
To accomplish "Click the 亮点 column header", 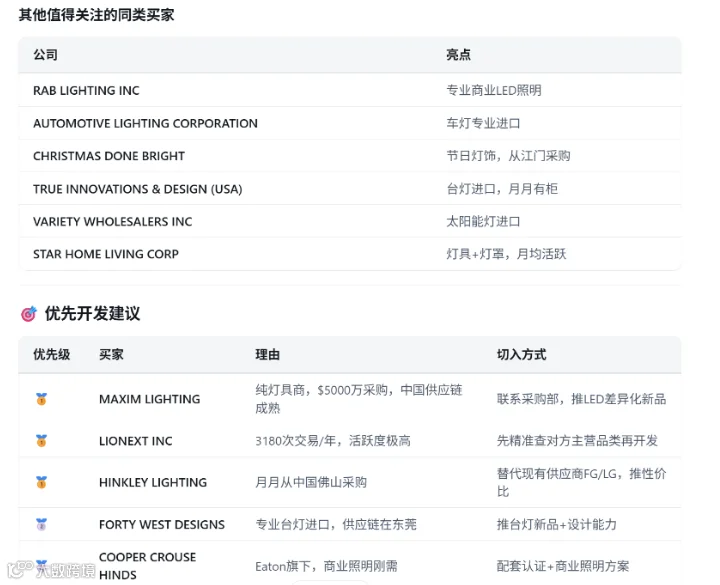I will 458,55.
